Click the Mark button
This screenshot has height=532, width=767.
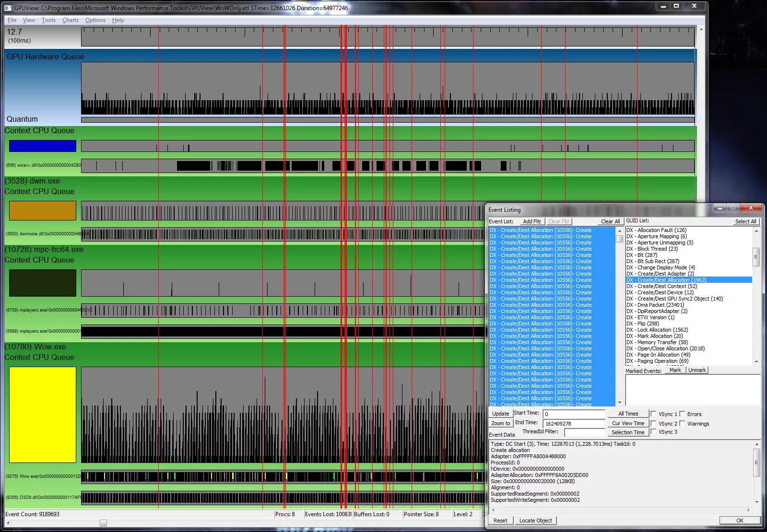675,370
